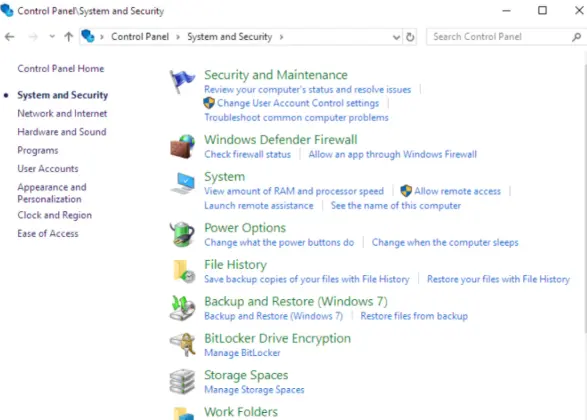Image resolution: width=587 pixels, height=420 pixels.
Task: Click Allow an app through Windows Firewall
Action: [x=393, y=154]
